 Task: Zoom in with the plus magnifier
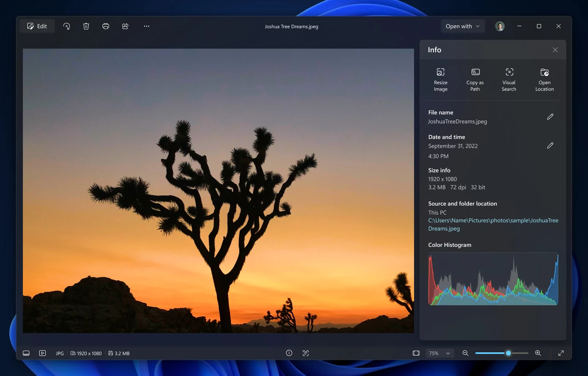(x=538, y=353)
